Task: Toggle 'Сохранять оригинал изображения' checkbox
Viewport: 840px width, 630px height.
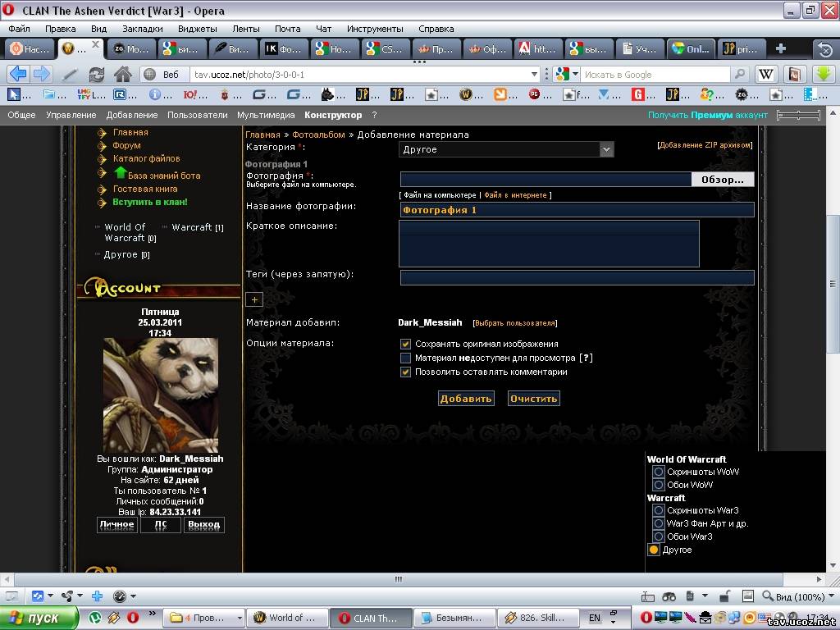Action: click(x=405, y=345)
